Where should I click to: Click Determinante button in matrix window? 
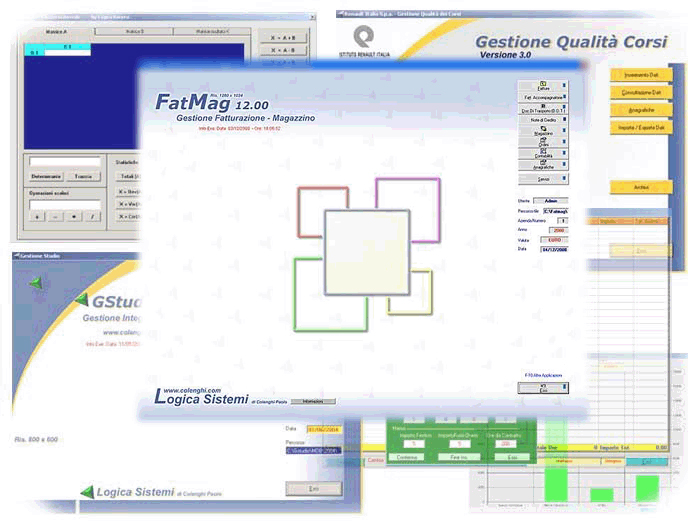coord(46,177)
